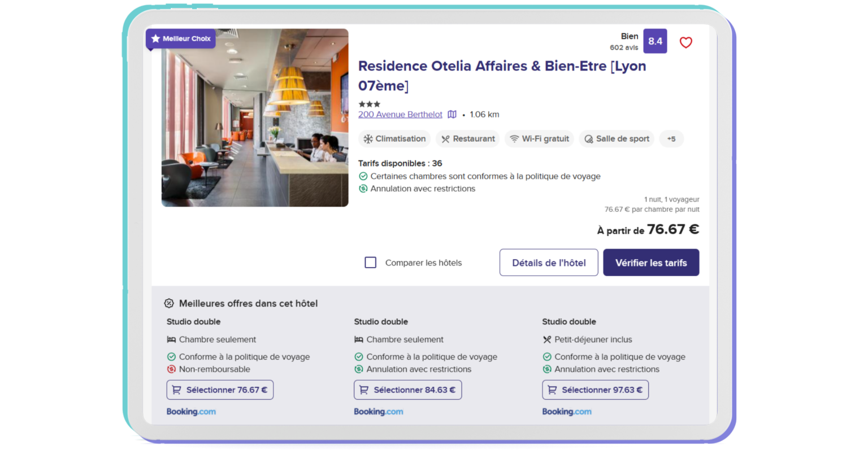Click the Restaurant amenity chip
The width and height of the screenshot is (868, 454).
point(467,139)
